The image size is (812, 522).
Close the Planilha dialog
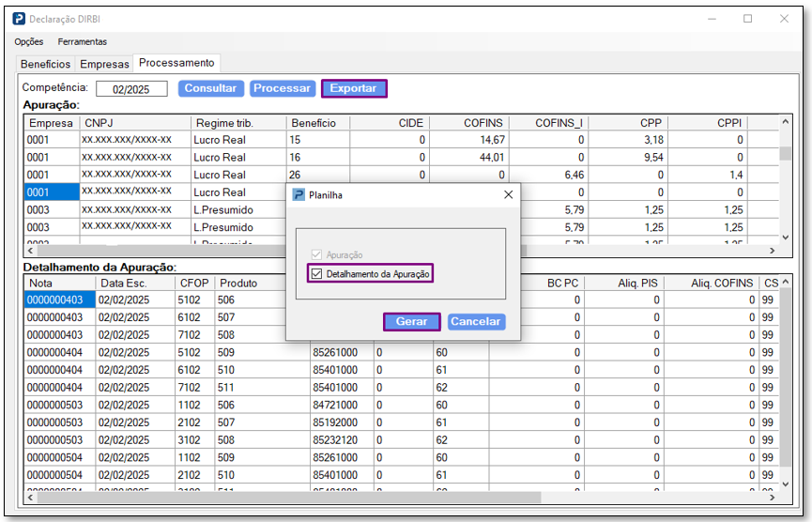point(508,194)
